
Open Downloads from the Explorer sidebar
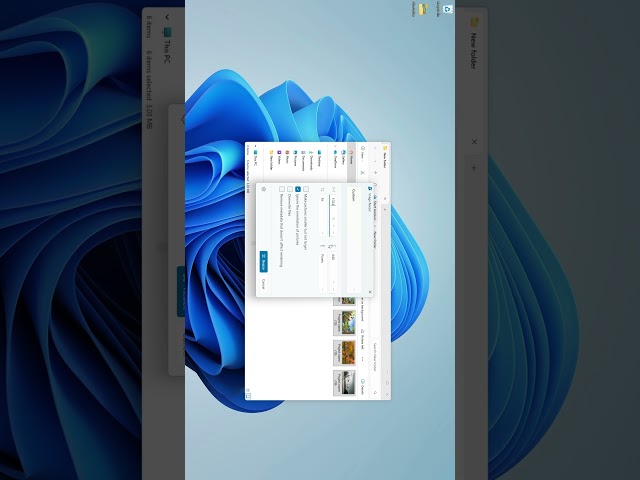tap(311, 160)
